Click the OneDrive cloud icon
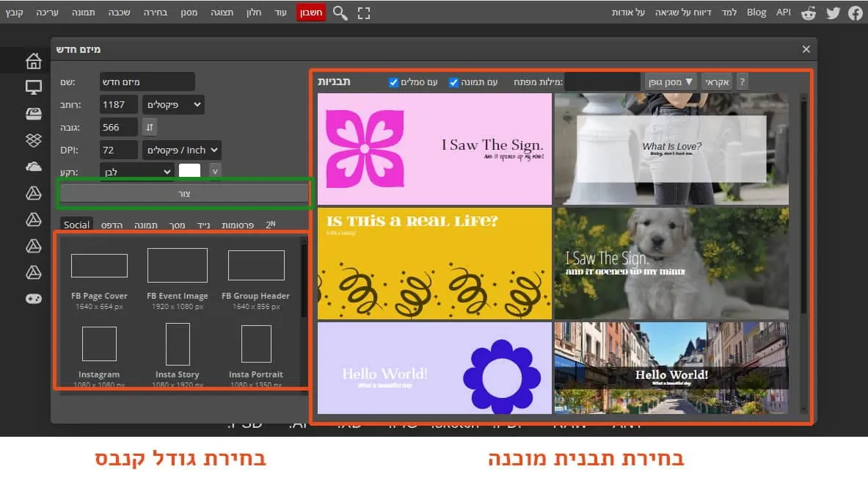868x483 pixels. pyautogui.click(x=33, y=167)
